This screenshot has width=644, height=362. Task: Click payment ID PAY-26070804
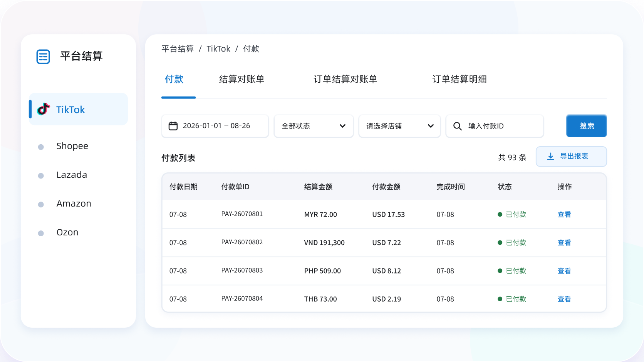point(242,299)
